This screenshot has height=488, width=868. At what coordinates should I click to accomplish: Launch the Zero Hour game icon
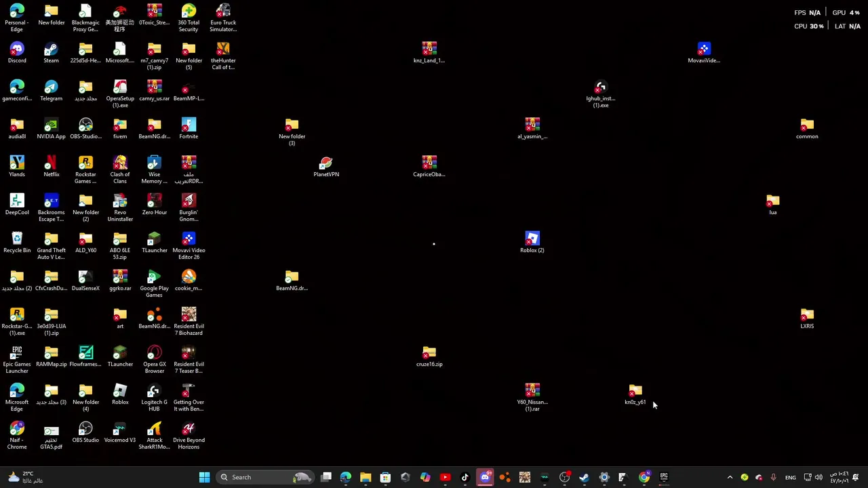[x=154, y=205]
